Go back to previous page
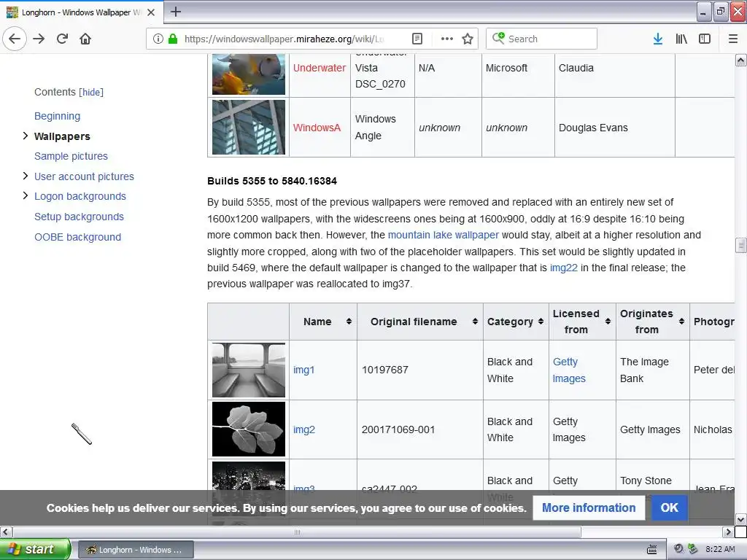The image size is (747, 560). pos(15,39)
